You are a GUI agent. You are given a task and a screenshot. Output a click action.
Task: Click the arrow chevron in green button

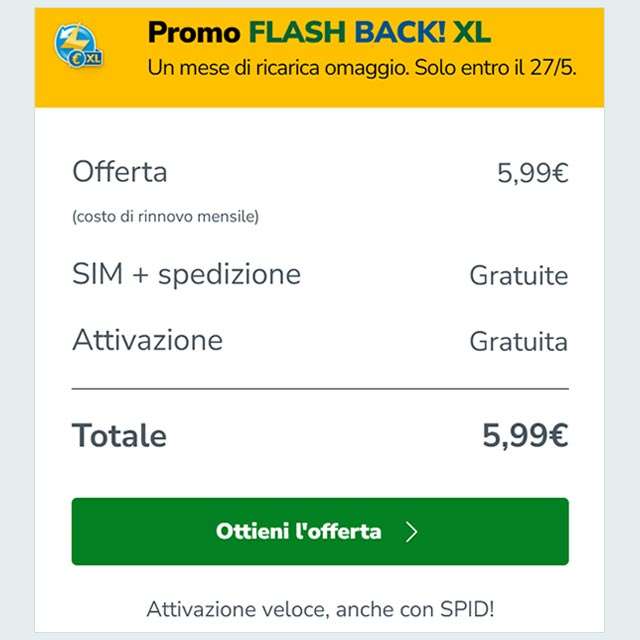(x=411, y=532)
